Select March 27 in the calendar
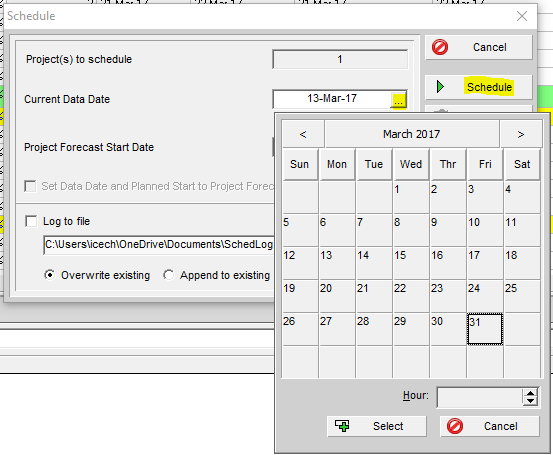 [x=337, y=329]
